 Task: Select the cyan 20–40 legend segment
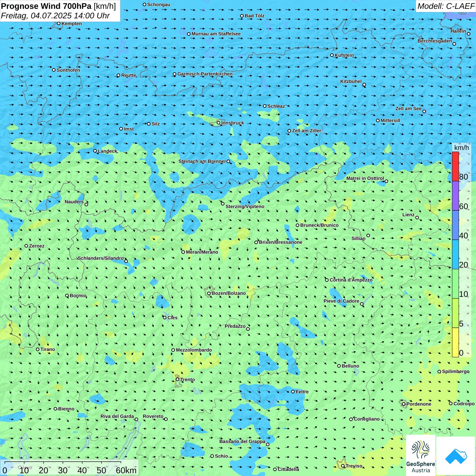(455, 255)
